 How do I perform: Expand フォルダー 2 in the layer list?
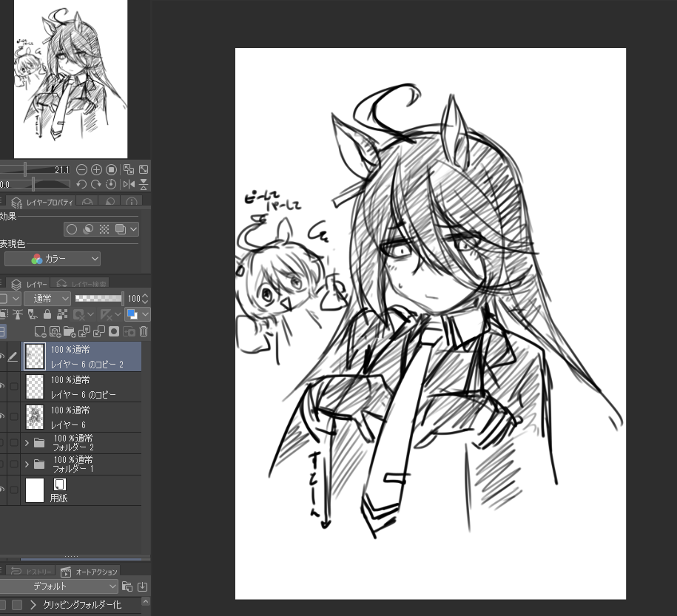click(x=27, y=443)
